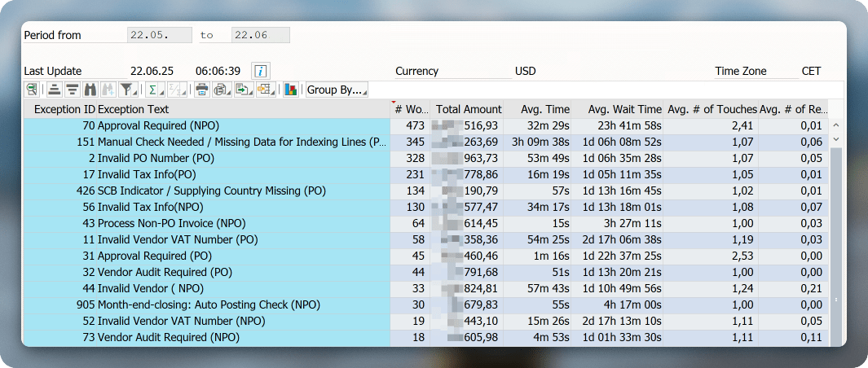Click the Period to date field
This screenshot has width=868, height=368.
point(261,35)
